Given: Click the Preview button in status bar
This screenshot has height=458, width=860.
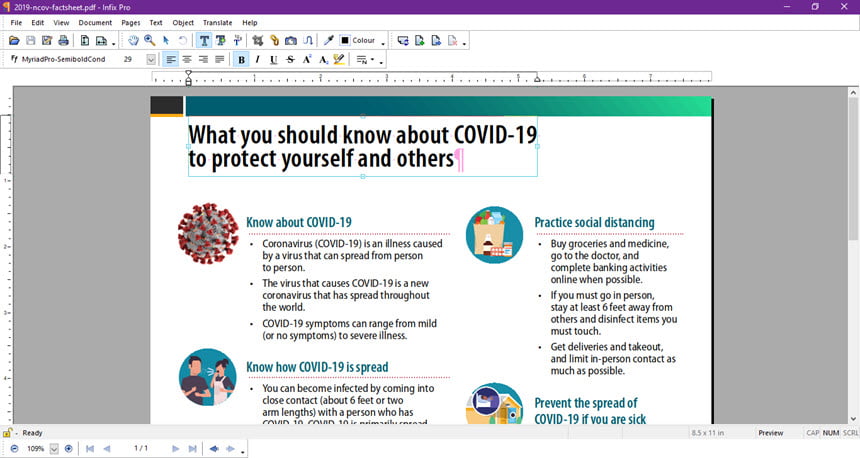Looking at the screenshot, I should point(771,433).
